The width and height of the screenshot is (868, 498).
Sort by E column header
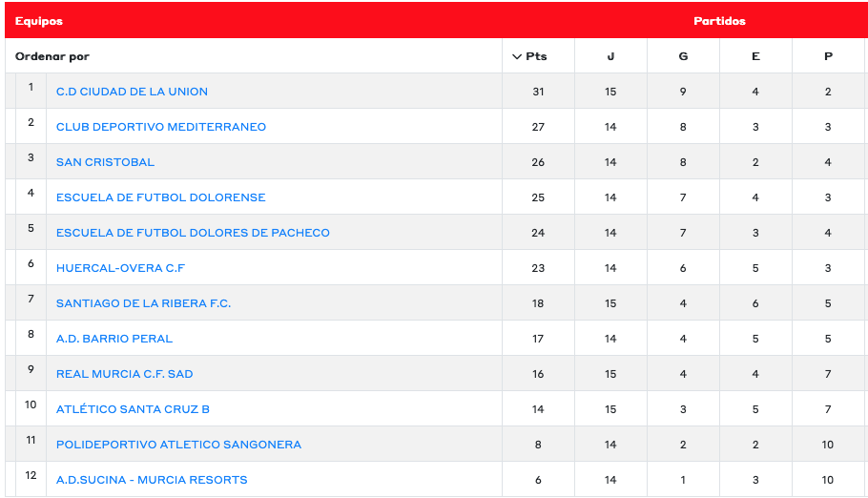pyautogui.click(x=755, y=56)
